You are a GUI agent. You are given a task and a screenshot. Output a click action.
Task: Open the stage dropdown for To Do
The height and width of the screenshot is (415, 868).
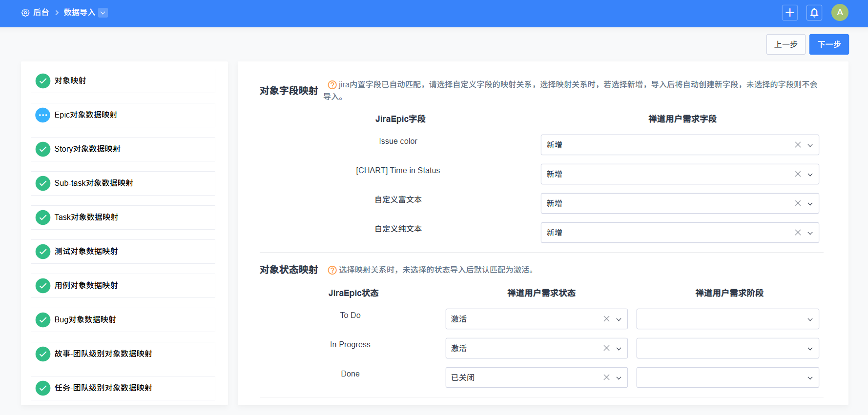coord(727,319)
